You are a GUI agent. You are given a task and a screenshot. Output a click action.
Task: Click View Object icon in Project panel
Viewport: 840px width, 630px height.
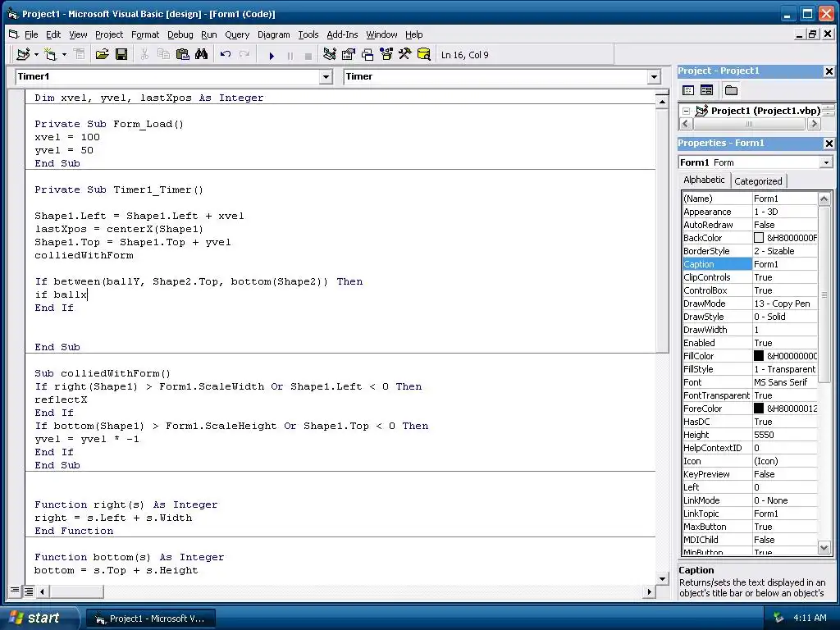(x=706, y=90)
